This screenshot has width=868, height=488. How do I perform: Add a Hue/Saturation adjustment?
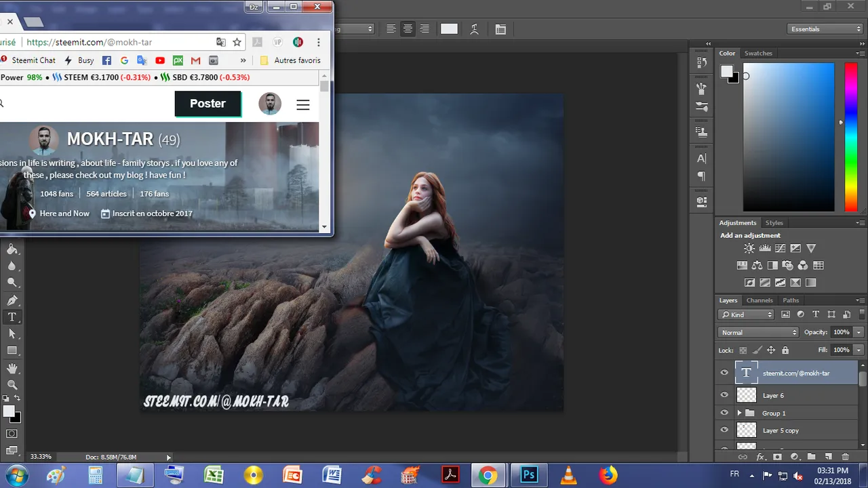tap(742, 266)
